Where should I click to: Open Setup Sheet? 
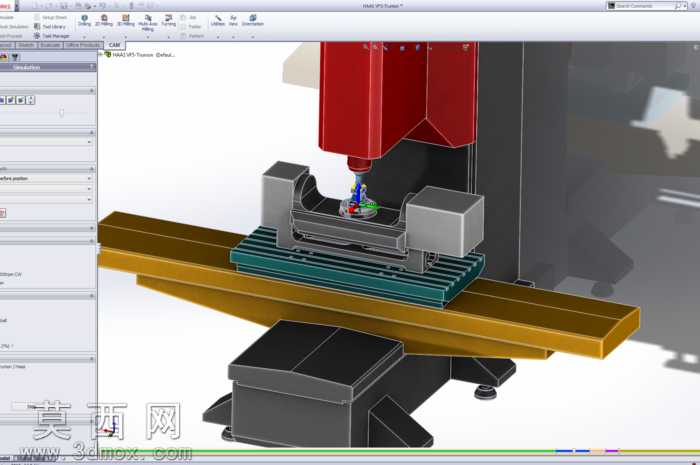tap(50, 17)
